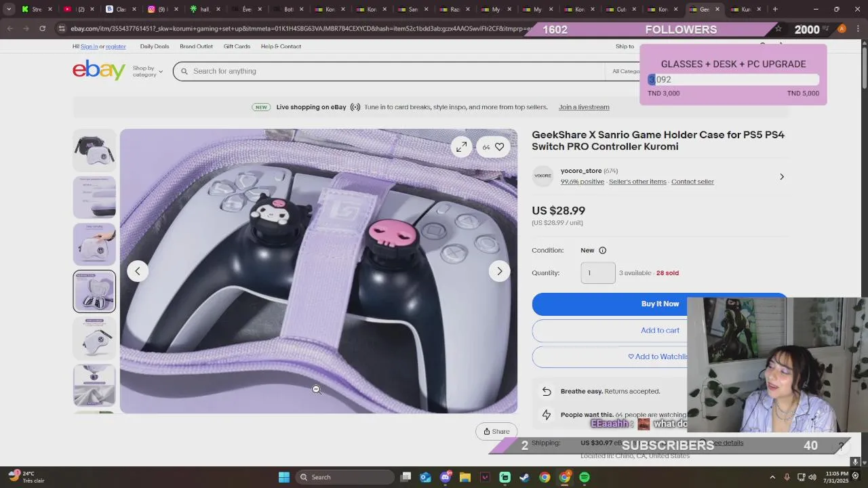Screen dimensions: 868x488
Task: Open File Explorer from taskbar
Action: coord(465,477)
